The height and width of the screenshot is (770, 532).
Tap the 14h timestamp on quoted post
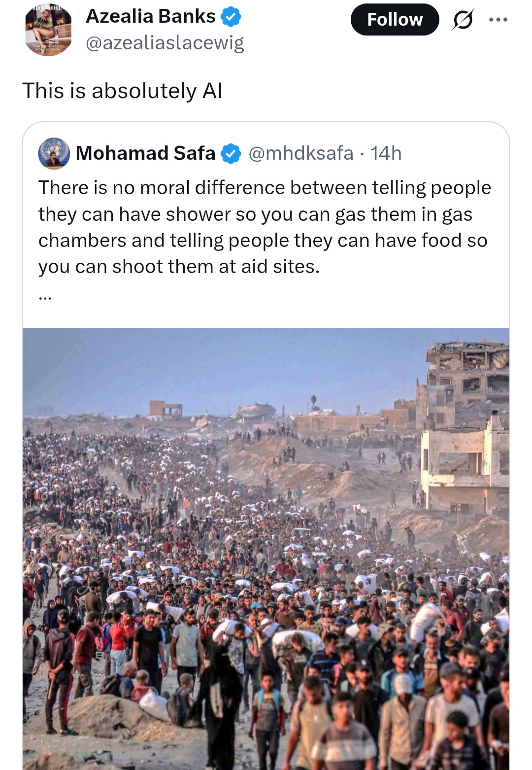click(386, 153)
